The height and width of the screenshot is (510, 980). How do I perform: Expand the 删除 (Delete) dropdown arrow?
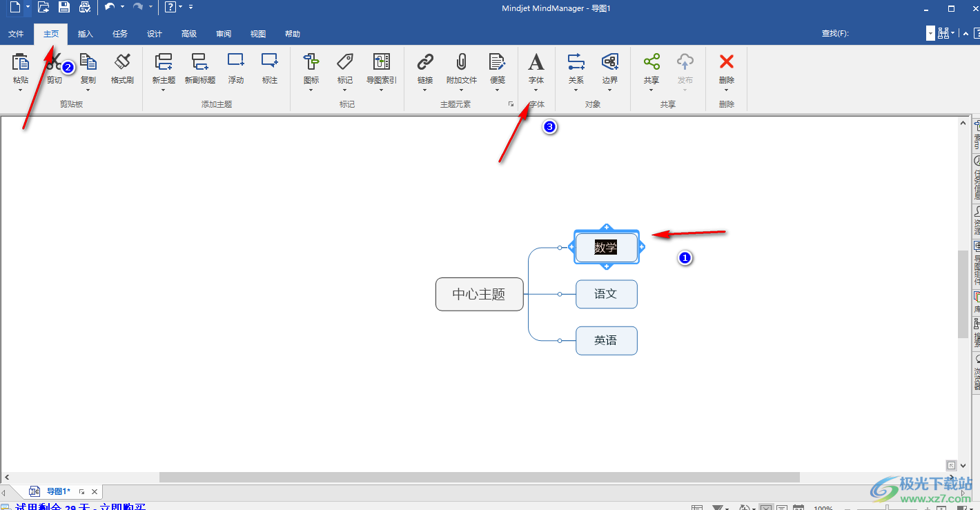coord(727,90)
